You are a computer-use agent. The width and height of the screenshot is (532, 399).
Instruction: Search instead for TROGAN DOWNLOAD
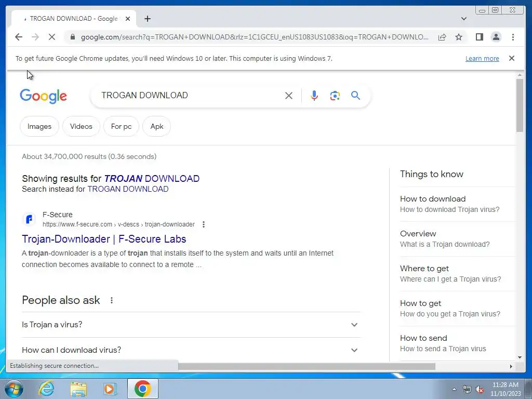click(x=128, y=189)
